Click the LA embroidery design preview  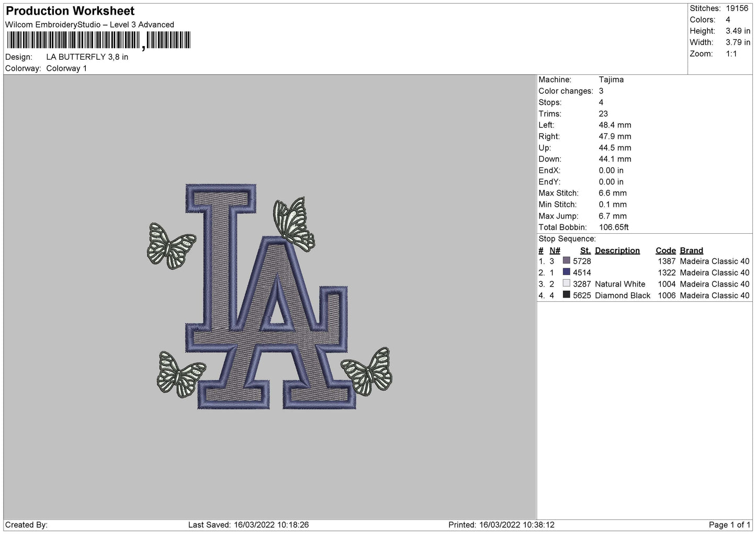point(270,296)
